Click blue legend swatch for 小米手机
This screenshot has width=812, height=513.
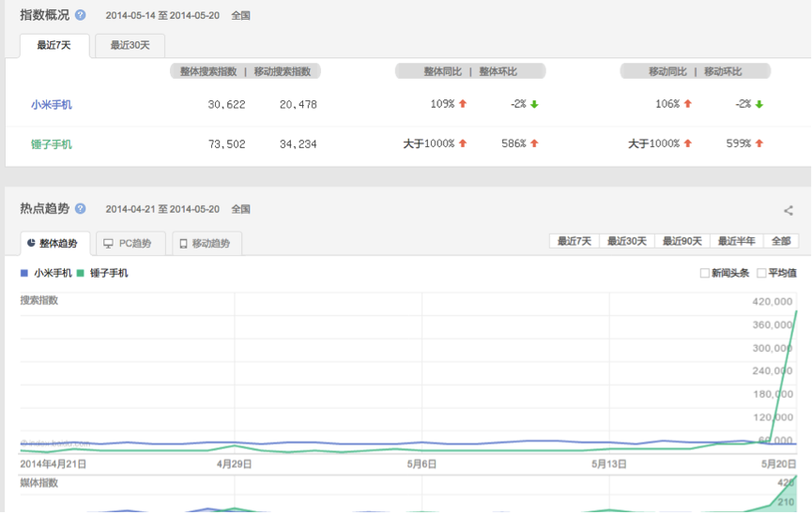pyautogui.click(x=23, y=273)
